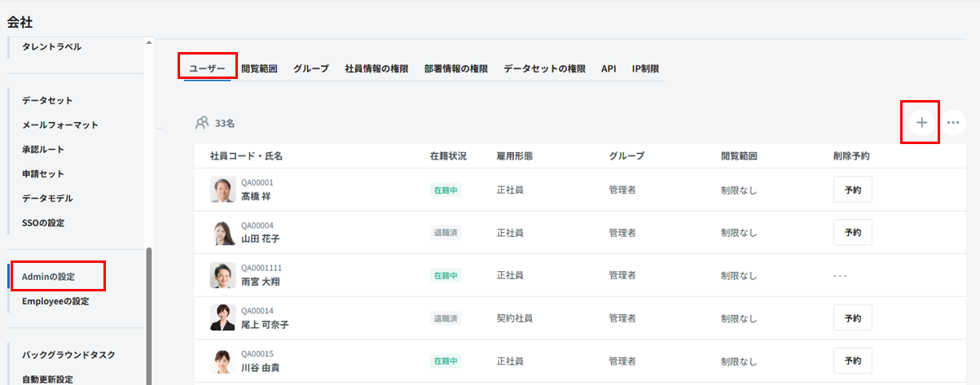Switch to the 閲覧範囲 tab
The image size is (980, 385).
(x=259, y=69)
